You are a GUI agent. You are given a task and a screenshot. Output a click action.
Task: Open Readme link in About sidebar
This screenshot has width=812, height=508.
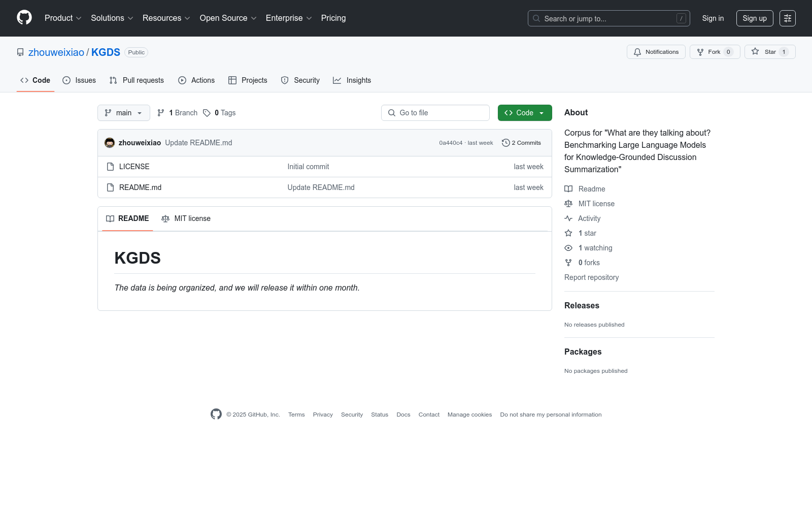585,189
